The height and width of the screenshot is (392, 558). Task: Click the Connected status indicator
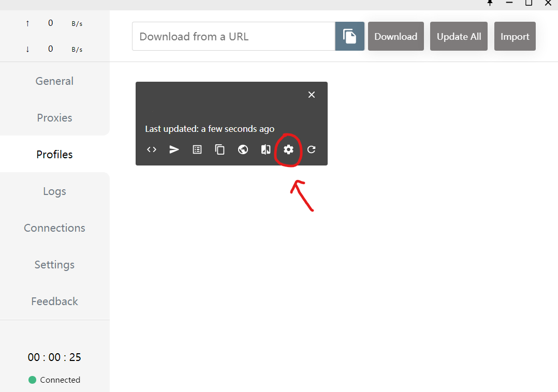54,380
